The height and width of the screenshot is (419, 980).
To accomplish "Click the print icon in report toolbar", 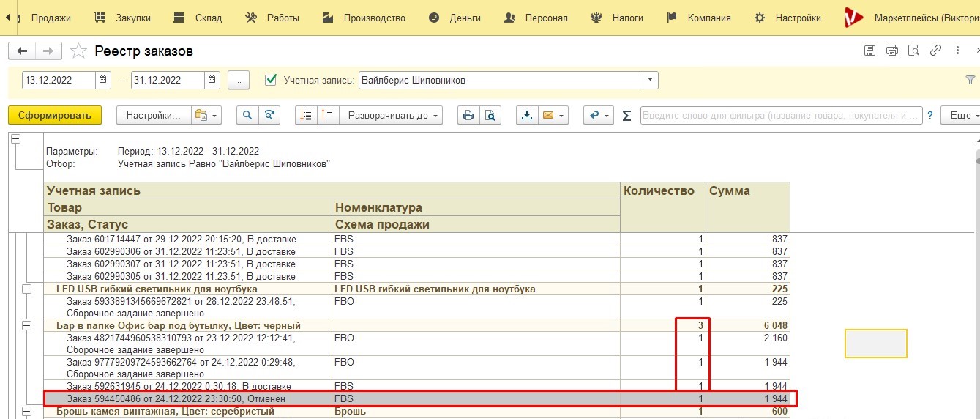I will pos(468,115).
